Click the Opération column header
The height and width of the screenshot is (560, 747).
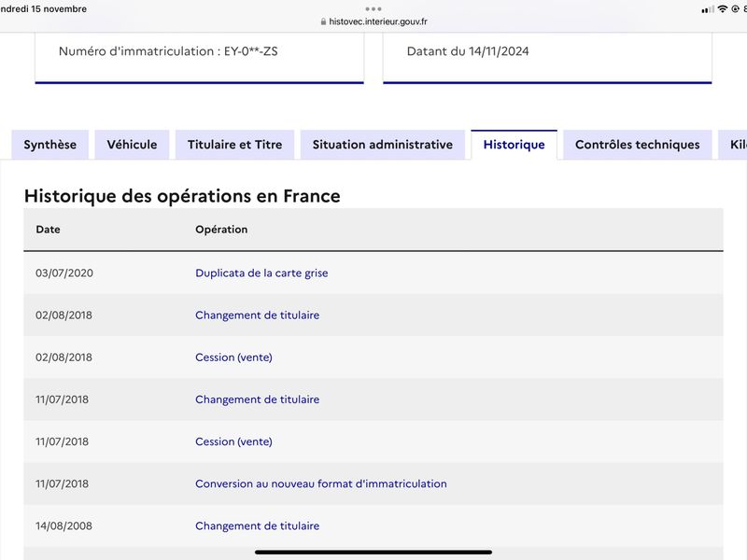click(221, 230)
